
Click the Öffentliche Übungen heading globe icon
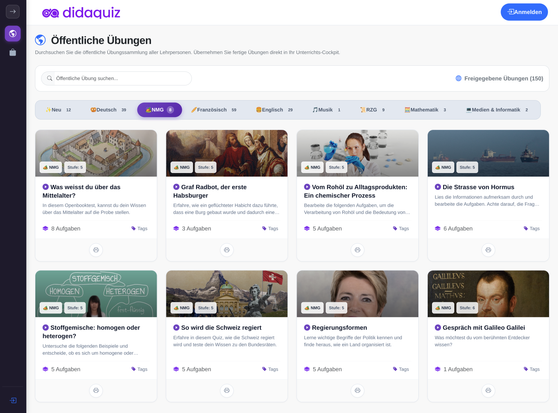[41, 40]
